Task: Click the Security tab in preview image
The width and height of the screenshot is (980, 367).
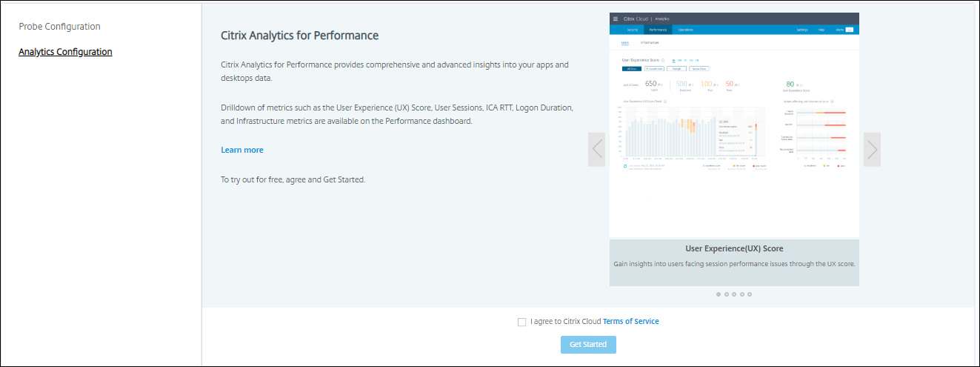Action: point(632,30)
